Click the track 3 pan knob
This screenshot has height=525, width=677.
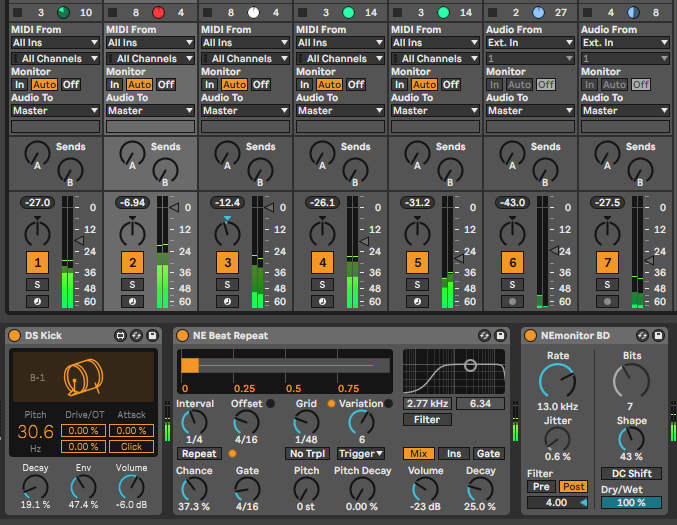pos(228,233)
